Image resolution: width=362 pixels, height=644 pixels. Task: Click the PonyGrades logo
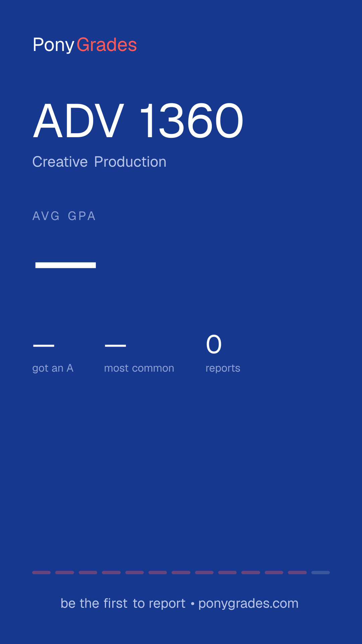[x=85, y=45]
